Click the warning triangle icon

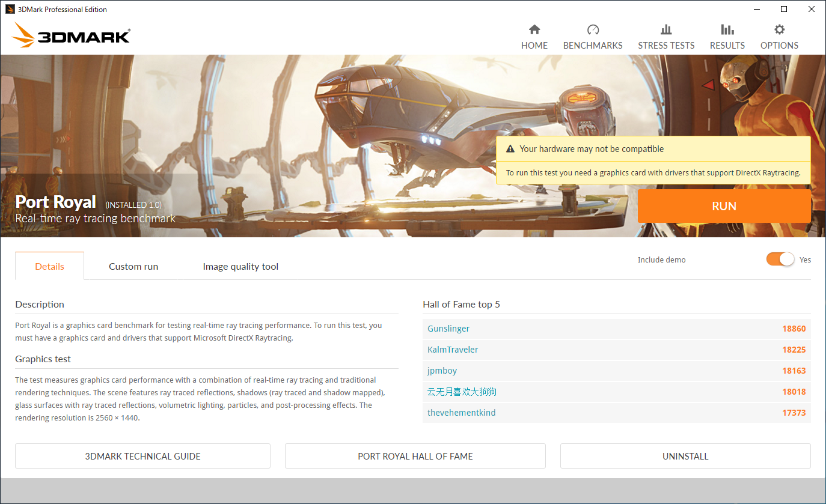510,149
